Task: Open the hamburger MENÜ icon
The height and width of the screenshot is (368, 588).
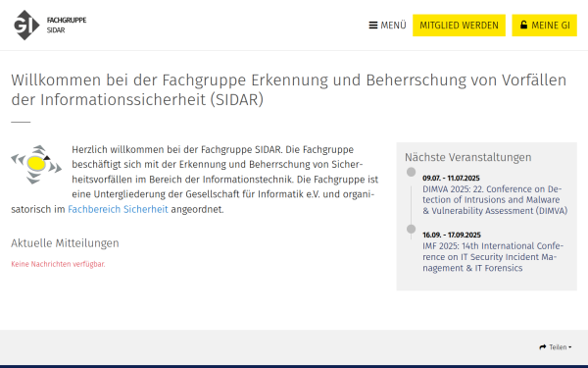Action: coord(373,26)
